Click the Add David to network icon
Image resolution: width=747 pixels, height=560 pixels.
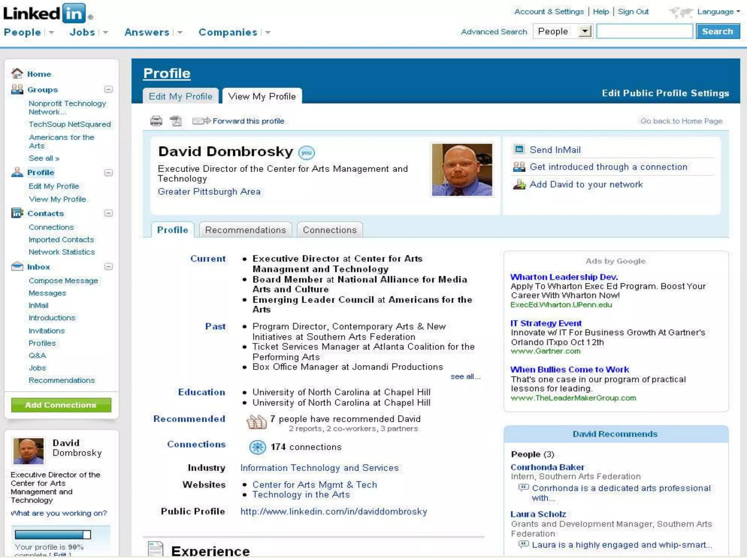point(519,184)
